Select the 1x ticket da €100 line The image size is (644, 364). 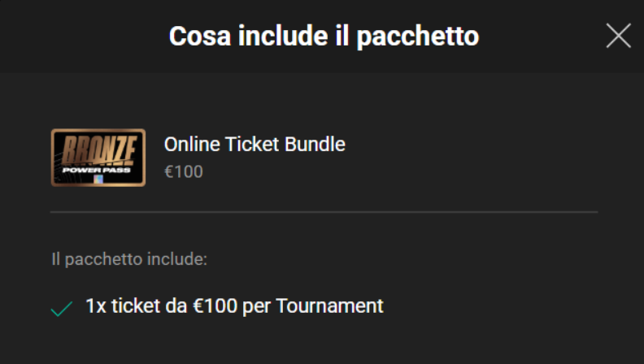tap(234, 306)
